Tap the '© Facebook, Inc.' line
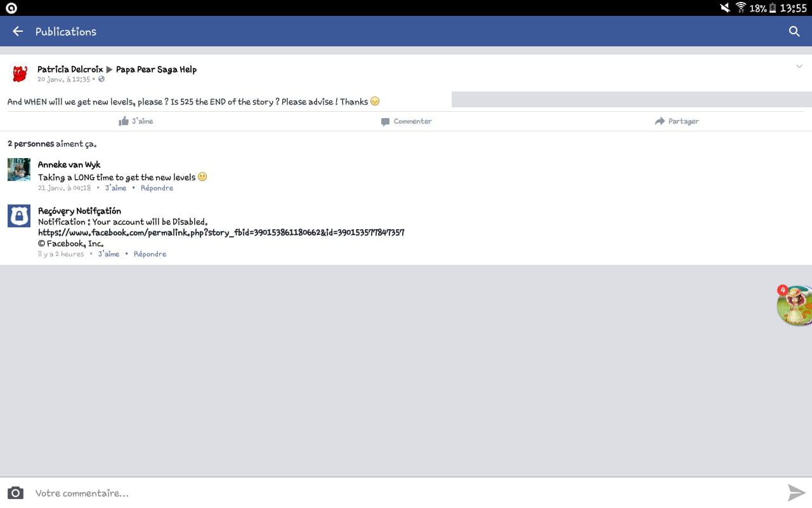 coord(70,243)
